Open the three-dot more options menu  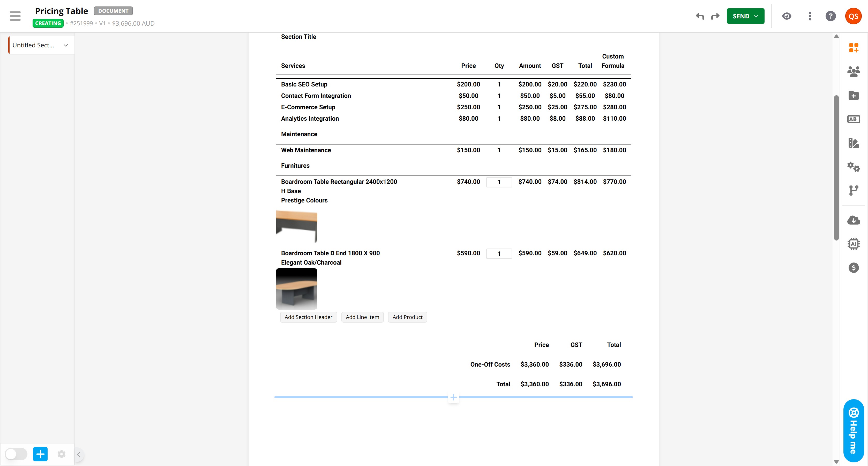810,16
